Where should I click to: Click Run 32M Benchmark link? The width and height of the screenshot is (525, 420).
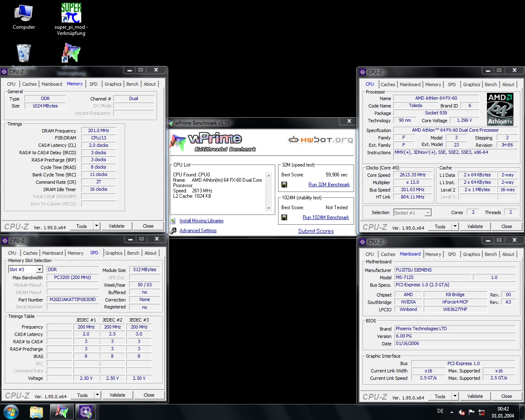point(329,185)
